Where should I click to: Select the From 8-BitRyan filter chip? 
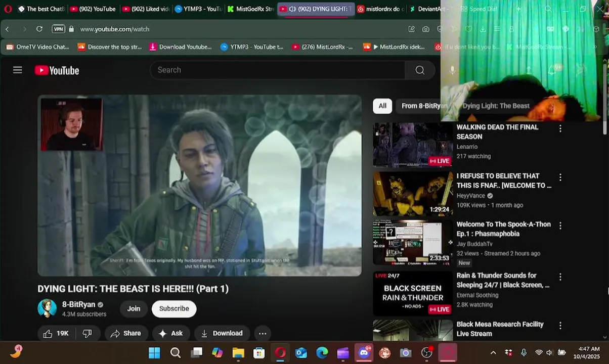click(x=424, y=106)
